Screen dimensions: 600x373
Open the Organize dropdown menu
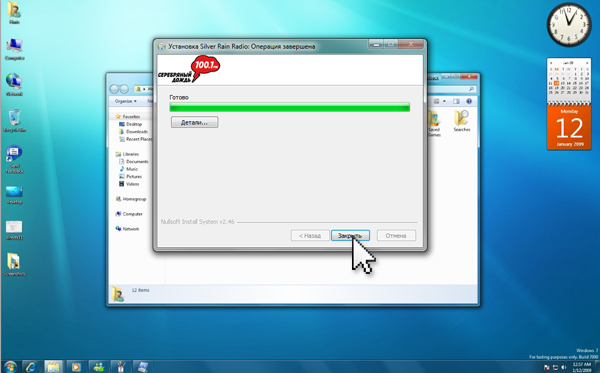[126, 101]
